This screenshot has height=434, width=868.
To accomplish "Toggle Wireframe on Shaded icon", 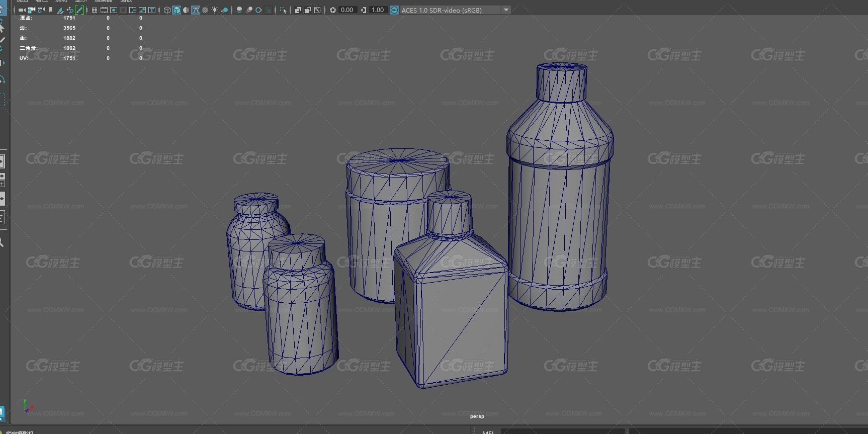I will pyautogui.click(x=196, y=10).
